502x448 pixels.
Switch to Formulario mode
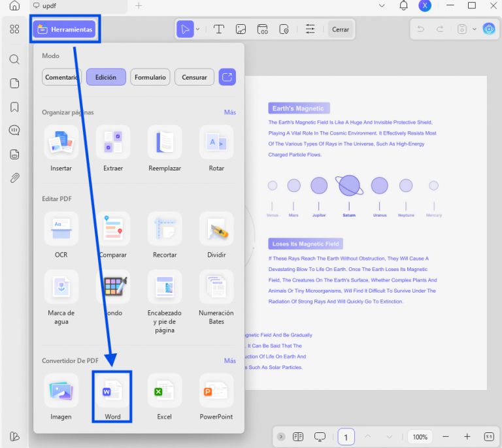150,77
